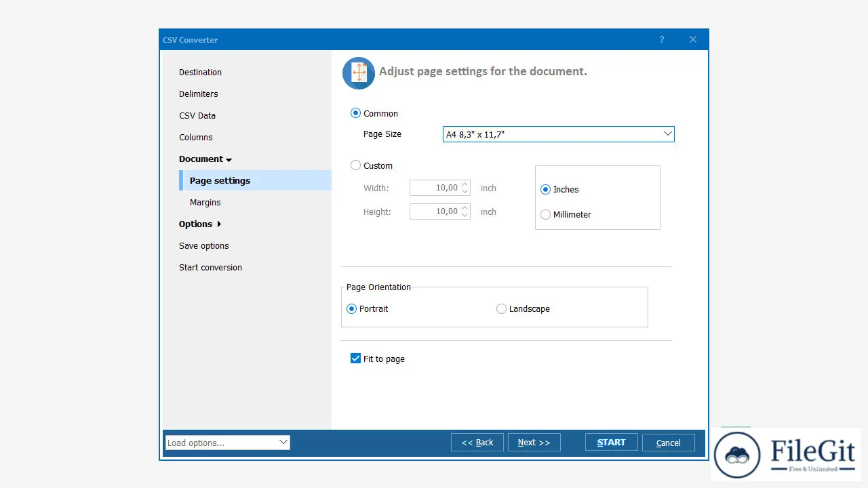
Task: Go to the Destination step
Action: (x=200, y=72)
